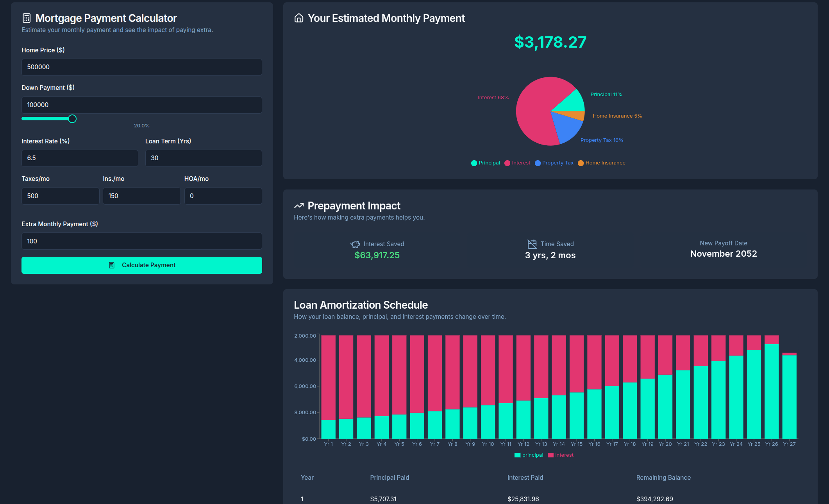Click the calculator icon beside Mortgage Payment Calculator
This screenshot has width=829, height=504.
tap(26, 18)
